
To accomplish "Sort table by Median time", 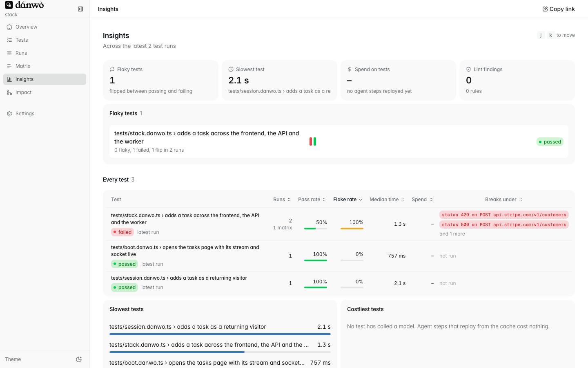I will (387, 200).
